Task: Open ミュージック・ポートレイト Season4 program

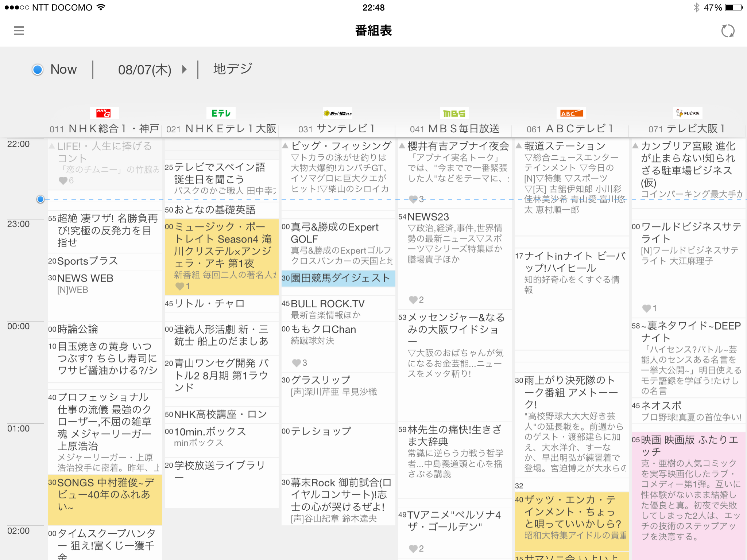Action: pyautogui.click(x=222, y=257)
